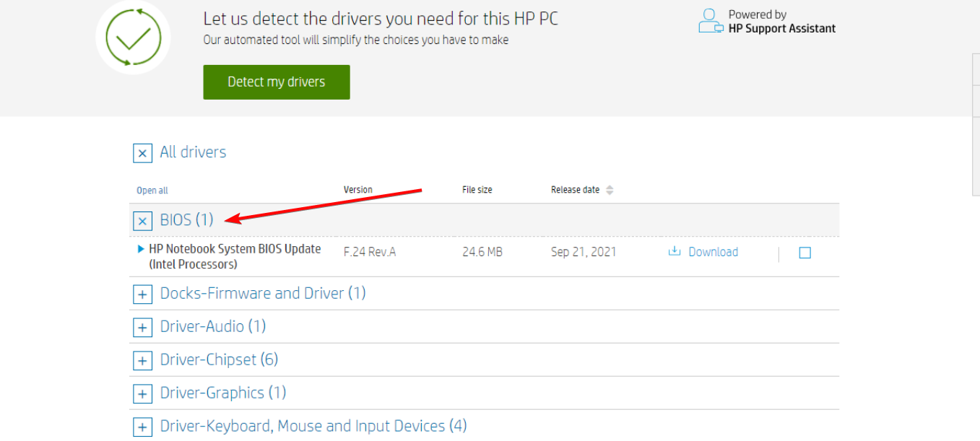Click the Open all link

pos(152,191)
